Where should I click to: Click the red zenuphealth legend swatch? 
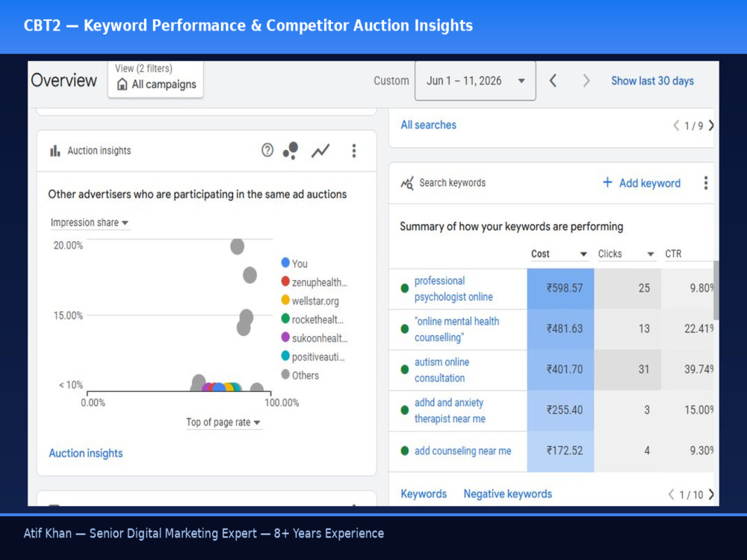coord(285,281)
